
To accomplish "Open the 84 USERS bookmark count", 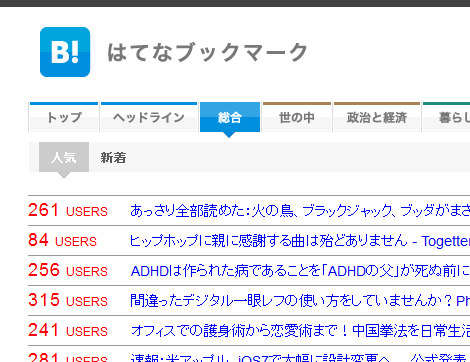I will tap(62, 240).
